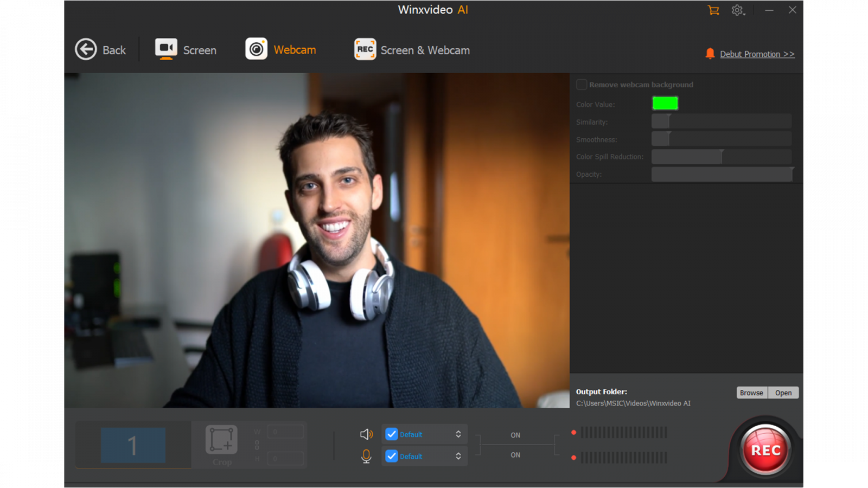This screenshot has width=868, height=488.
Task: Select the Webcam recording mode icon
Action: click(x=256, y=49)
